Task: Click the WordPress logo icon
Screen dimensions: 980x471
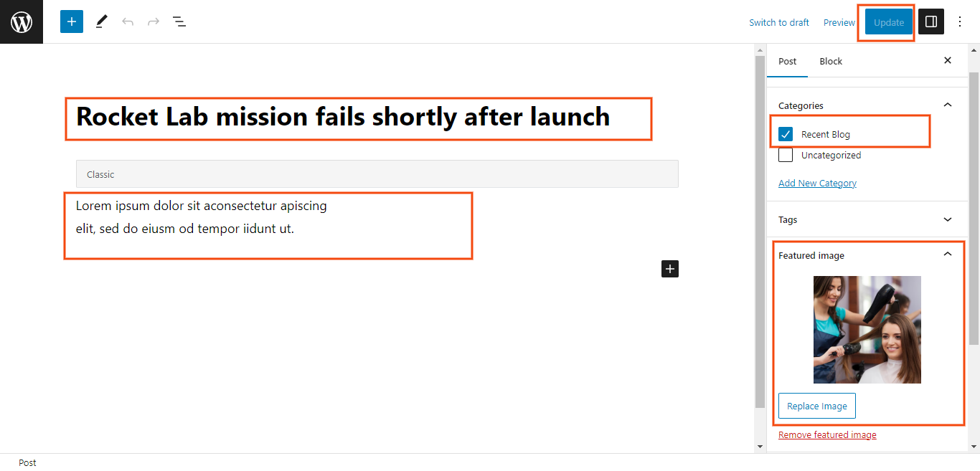Action: click(x=22, y=22)
